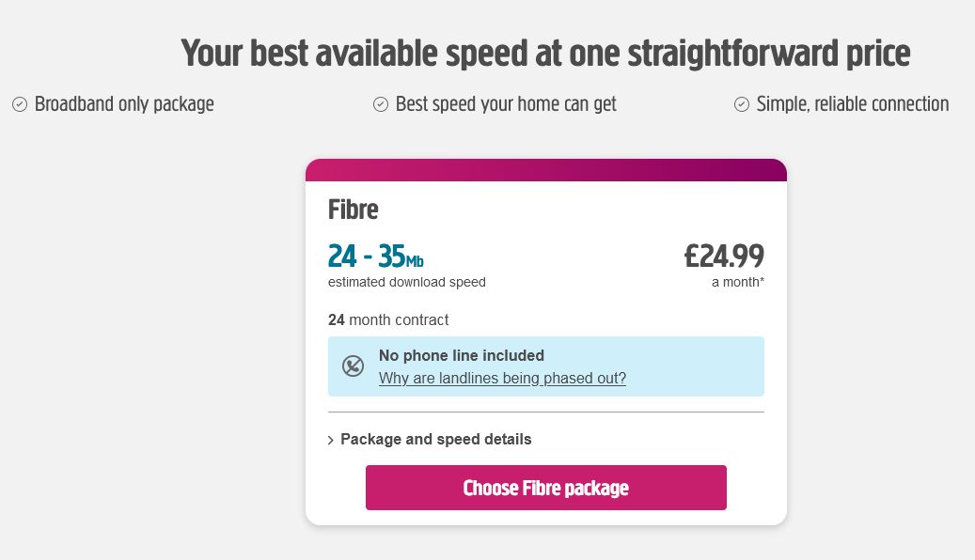Click the tick icon next to Best speed your home can get
The height and width of the screenshot is (560, 975).
[381, 103]
